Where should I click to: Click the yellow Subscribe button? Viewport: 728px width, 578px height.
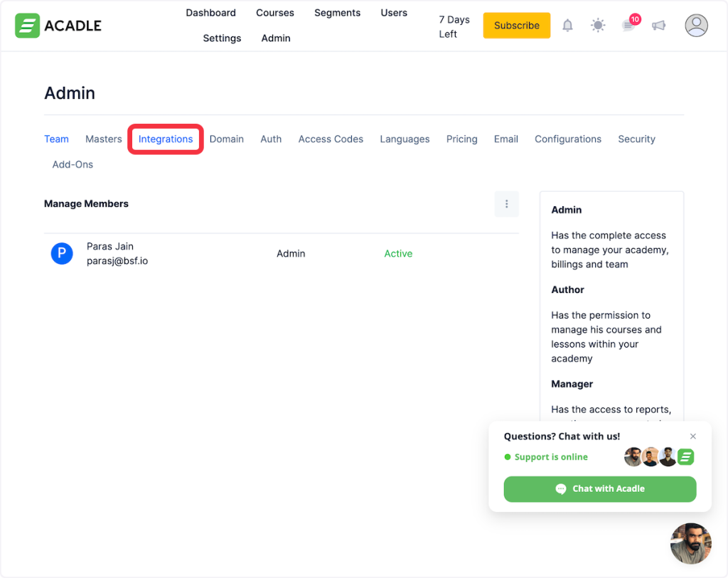tap(516, 26)
